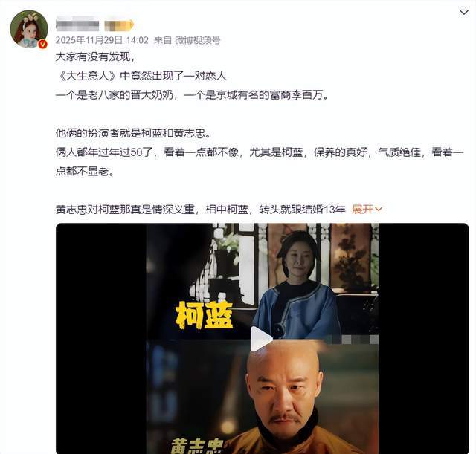Expand full post text with 展开

point(362,209)
